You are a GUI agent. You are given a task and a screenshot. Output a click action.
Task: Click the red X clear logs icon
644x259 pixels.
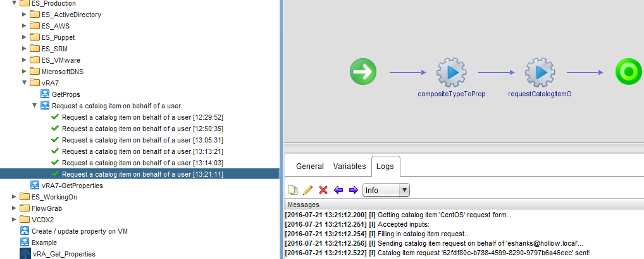pos(323,190)
